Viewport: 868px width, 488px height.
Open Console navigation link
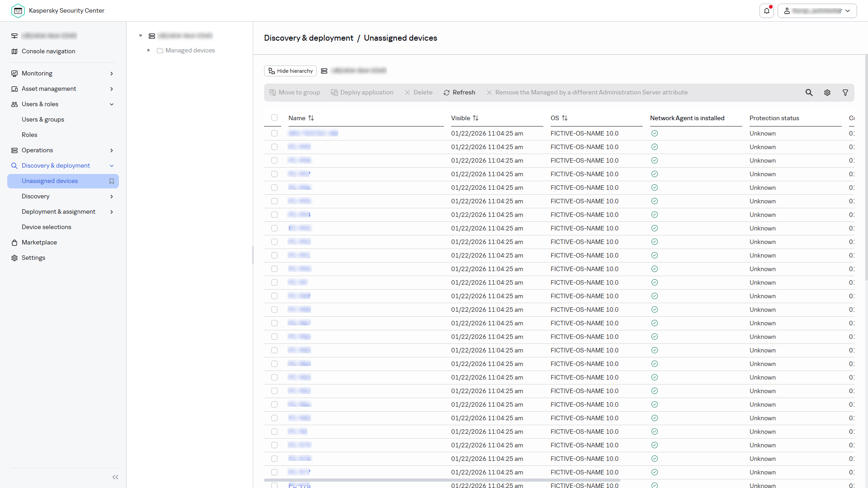tap(48, 52)
